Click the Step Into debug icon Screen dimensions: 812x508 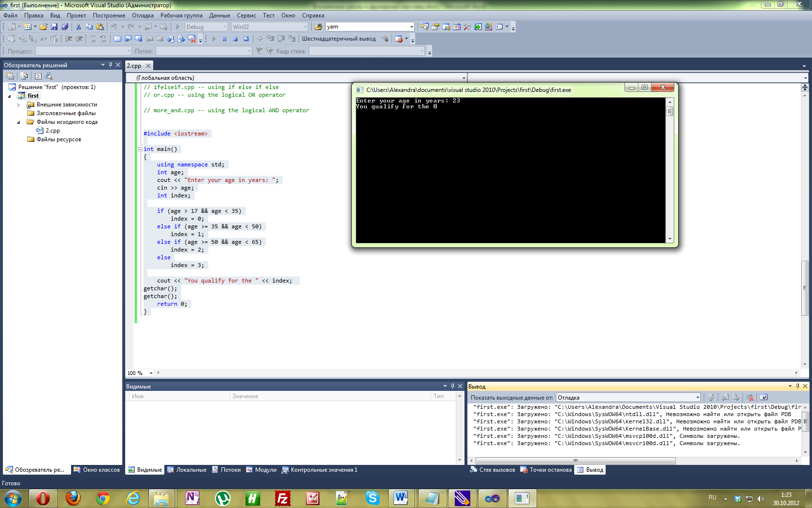[271, 39]
